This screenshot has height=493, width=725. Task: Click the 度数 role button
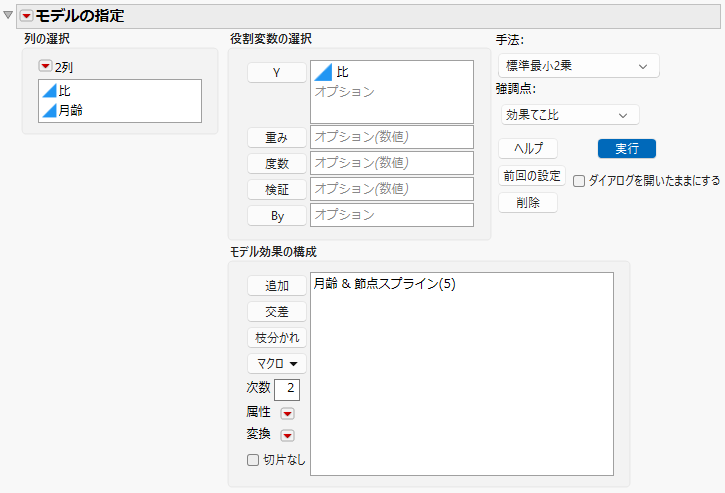(x=276, y=163)
